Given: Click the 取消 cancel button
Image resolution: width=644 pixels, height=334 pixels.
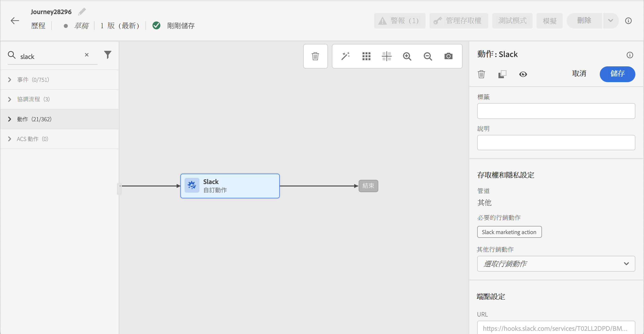Looking at the screenshot, I should (x=579, y=74).
